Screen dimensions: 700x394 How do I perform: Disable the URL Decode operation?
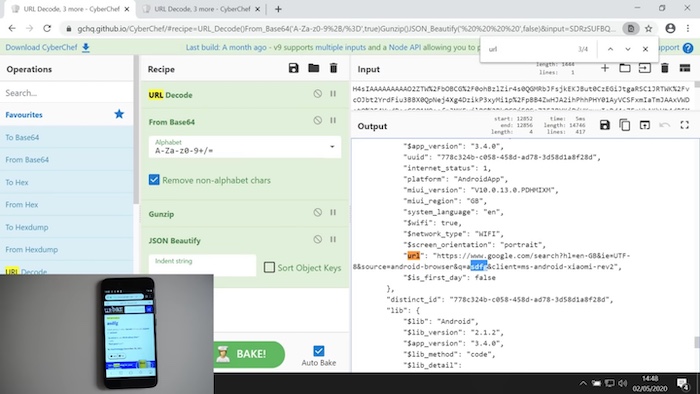point(317,94)
